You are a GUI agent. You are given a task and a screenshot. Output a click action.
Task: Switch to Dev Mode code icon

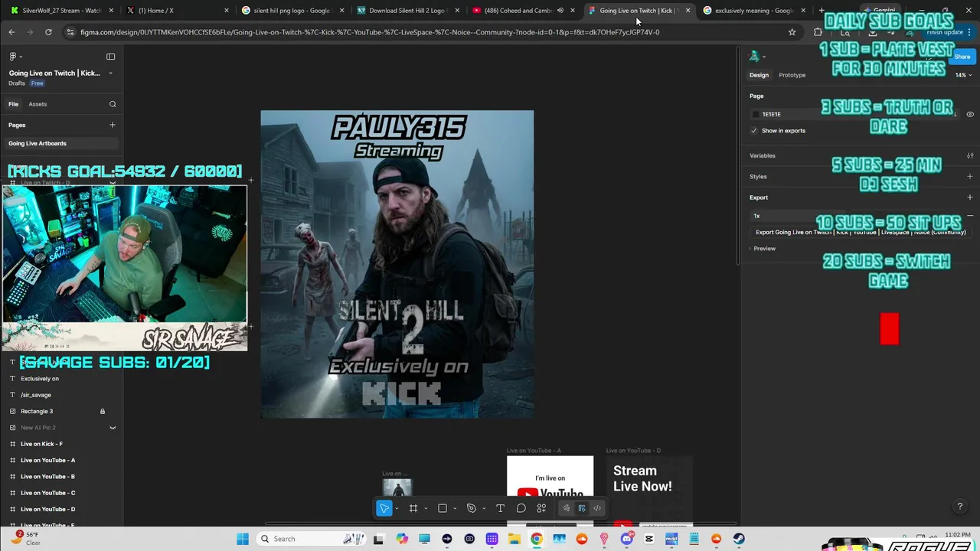coord(597,508)
